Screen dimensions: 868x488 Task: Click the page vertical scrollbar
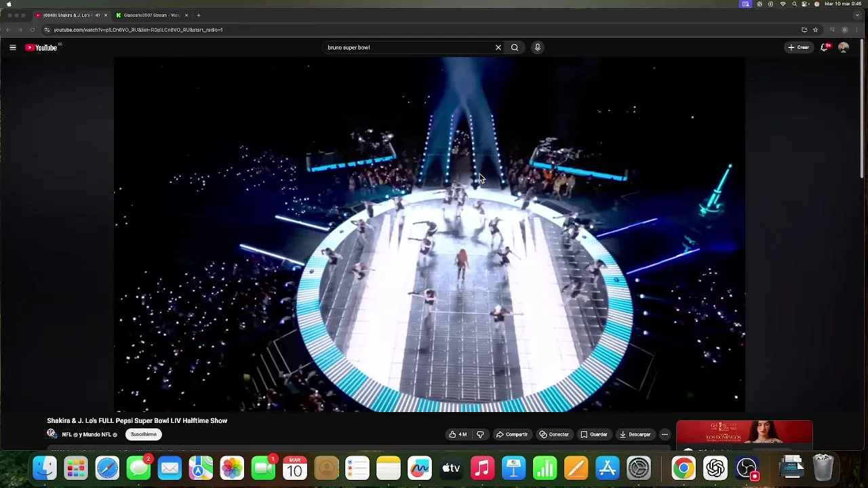tap(863, 108)
